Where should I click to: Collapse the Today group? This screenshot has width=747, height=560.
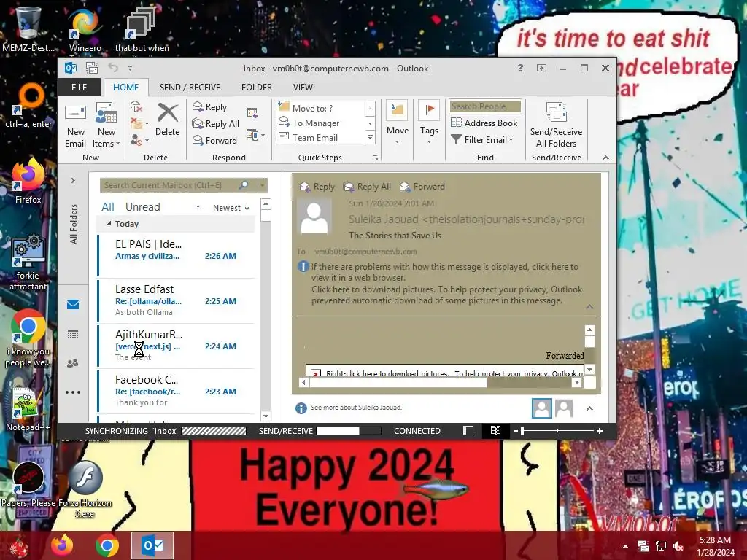[x=109, y=223]
